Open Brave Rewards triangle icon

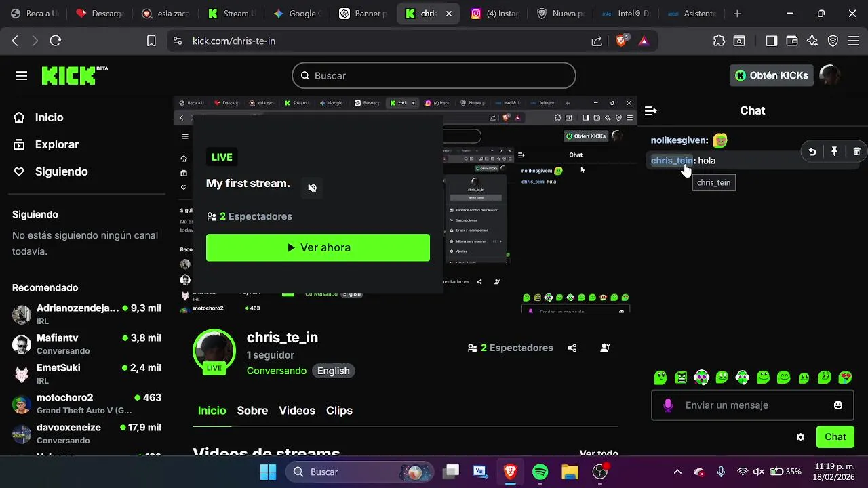[x=644, y=41]
